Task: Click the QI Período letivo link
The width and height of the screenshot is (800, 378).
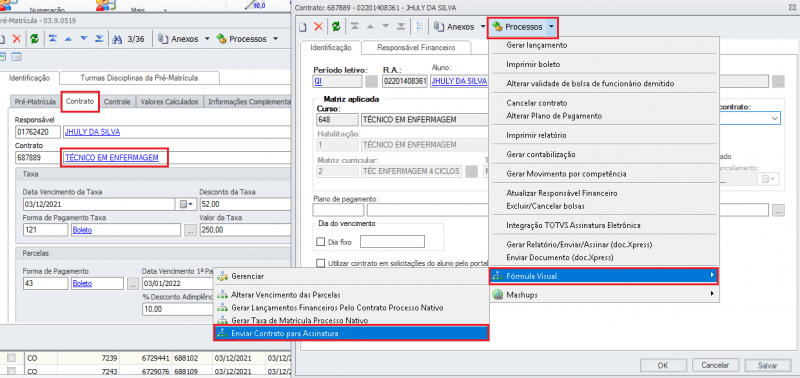Action: click(x=317, y=81)
